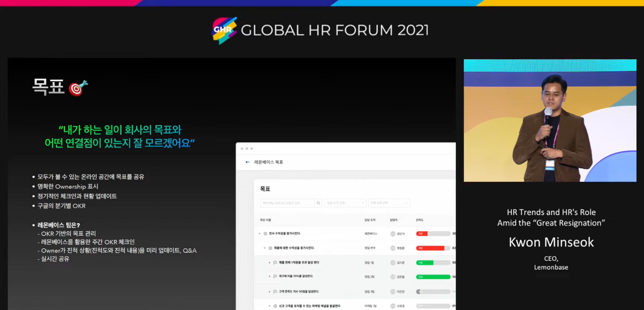The image size is (644, 310).
Task: Click the avatar icon next to 권민석
Action: [x=393, y=234]
